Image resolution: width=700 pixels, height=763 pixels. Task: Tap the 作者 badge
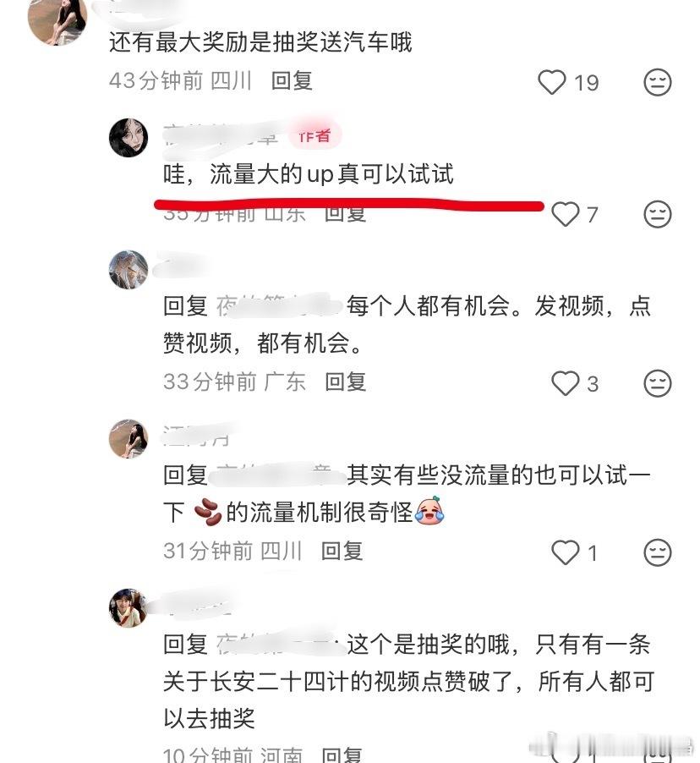tap(315, 135)
